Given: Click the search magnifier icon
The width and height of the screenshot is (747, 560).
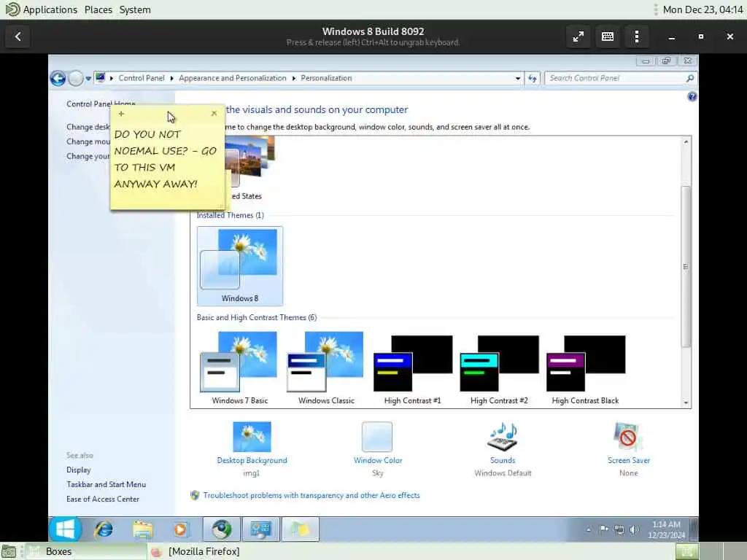Looking at the screenshot, I should (690, 78).
